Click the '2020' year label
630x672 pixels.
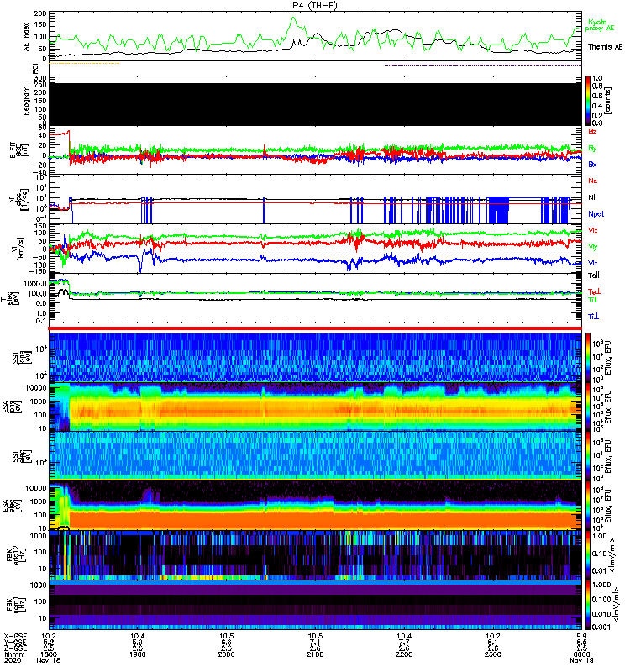[x=13, y=660]
